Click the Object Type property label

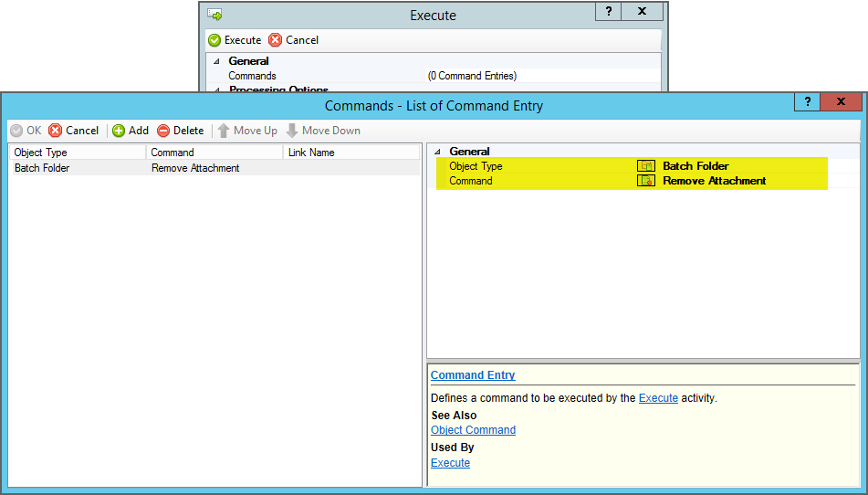(x=476, y=166)
